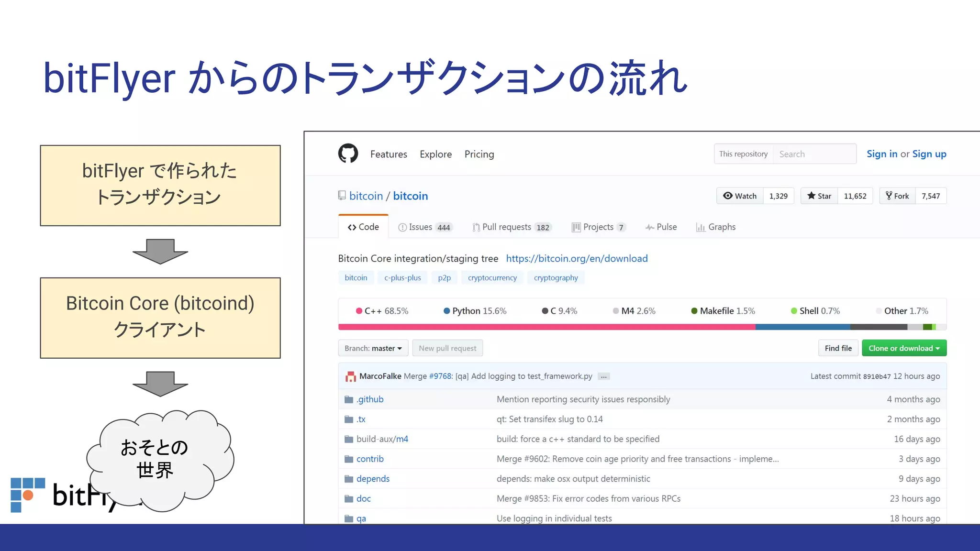
Task: Open the Clone or download dropdown
Action: click(x=904, y=348)
